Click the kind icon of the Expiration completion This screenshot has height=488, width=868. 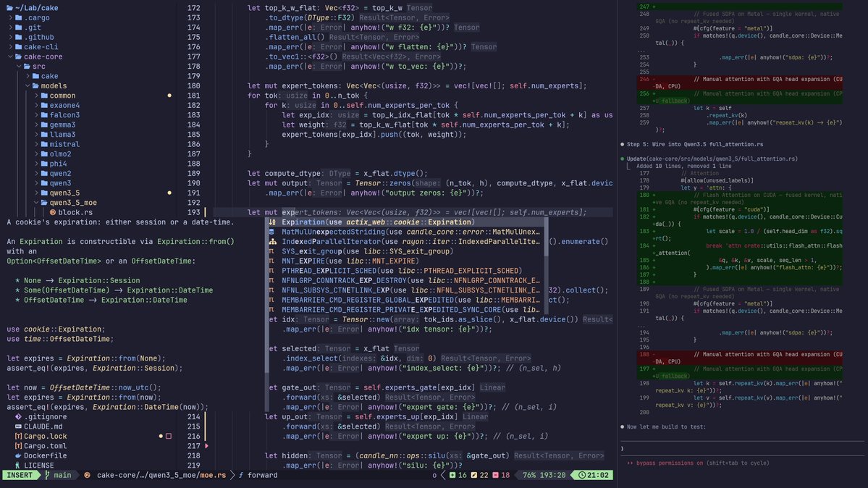pyautogui.click(x=271, y=222)
